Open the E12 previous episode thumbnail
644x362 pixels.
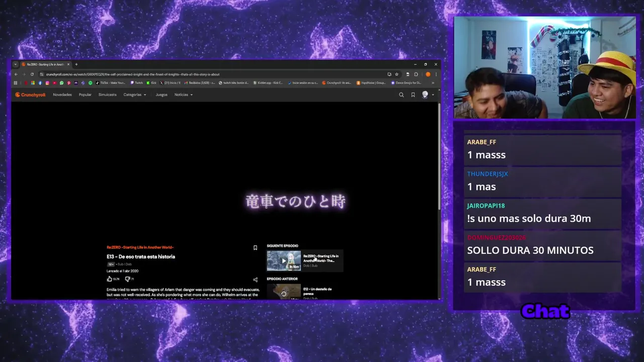tap(284, 292)
